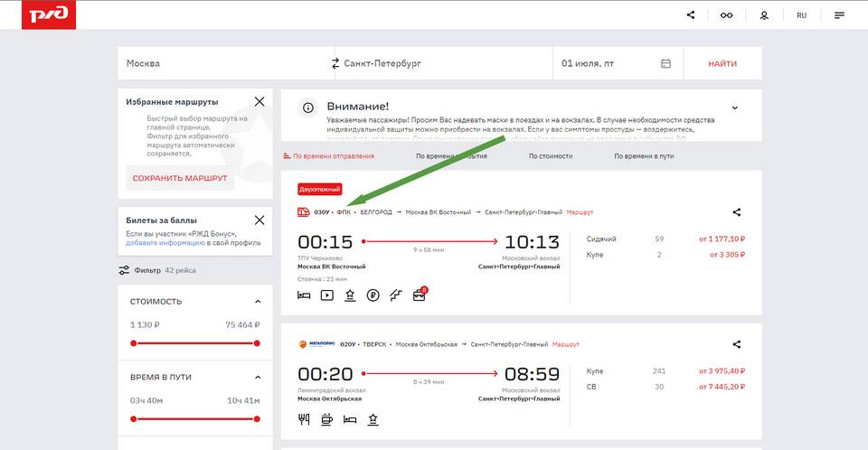Screen dimensions: 868x450
Task: Click double-decker train icon for 030У
Action: (x=304, y=212)
